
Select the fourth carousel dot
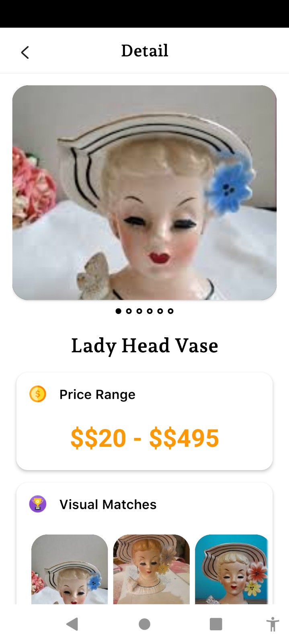150,311
